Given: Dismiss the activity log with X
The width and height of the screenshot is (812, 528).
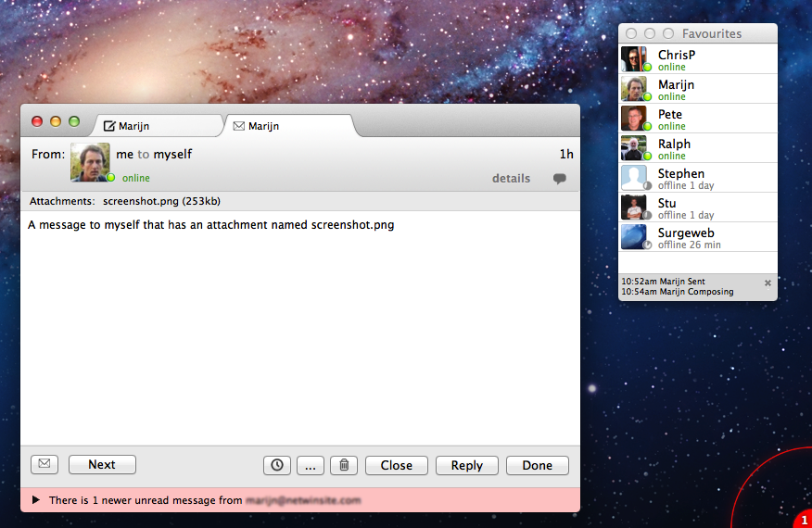Looking at the screenshot, I should pyautogui.click(x=768, y=283).
